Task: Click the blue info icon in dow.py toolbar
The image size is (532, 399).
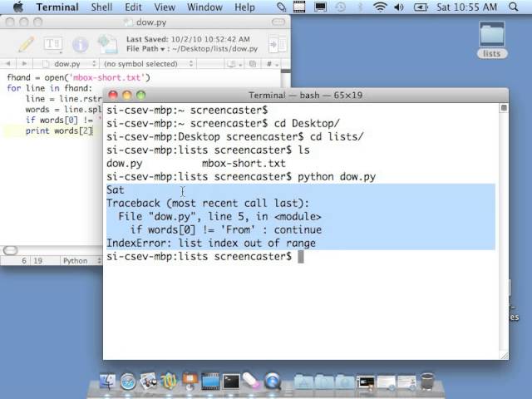Action: click(x=81, y=44)
